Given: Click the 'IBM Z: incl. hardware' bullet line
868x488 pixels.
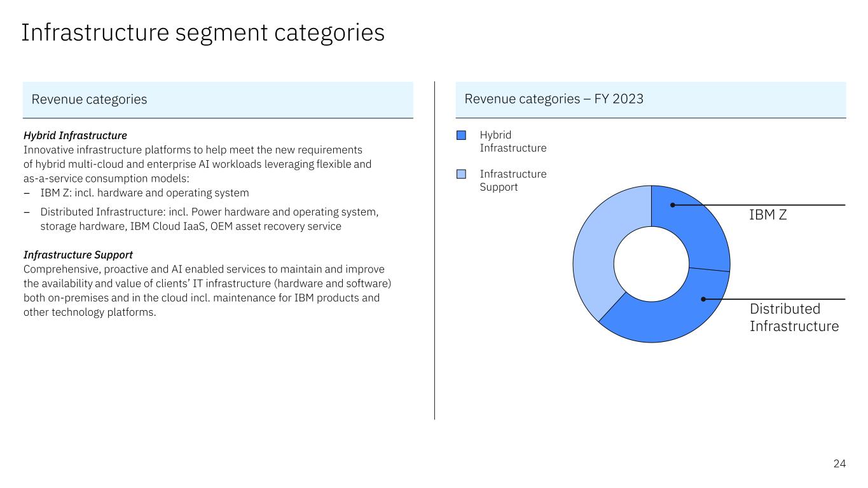Looking at the screenshot, I should (x=144, y=193).
